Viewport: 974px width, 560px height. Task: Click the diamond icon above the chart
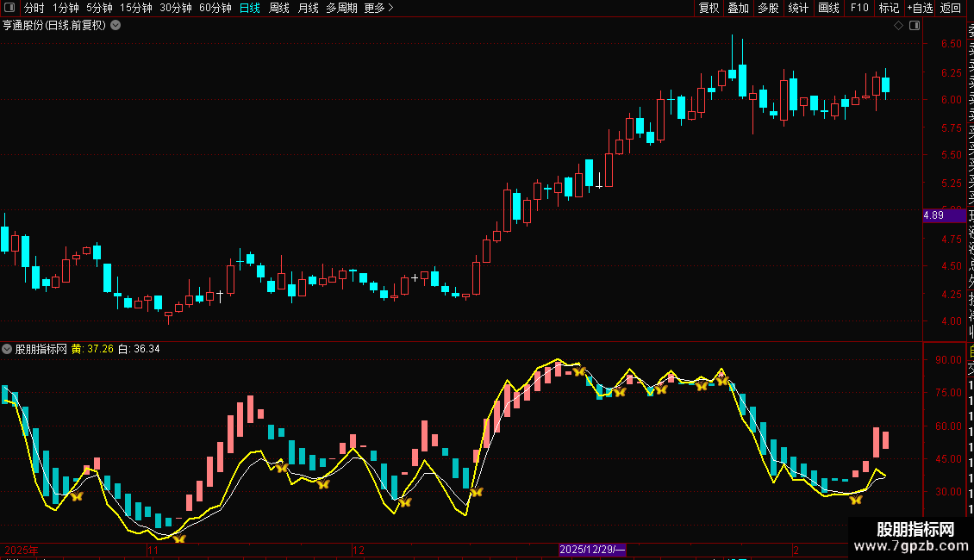pyautogui.click(x=898, y=26)
